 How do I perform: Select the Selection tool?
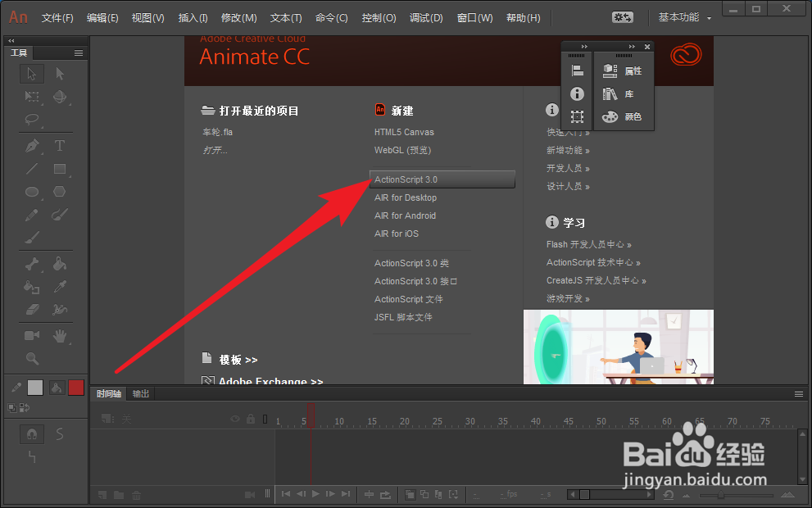pos(32,74)
